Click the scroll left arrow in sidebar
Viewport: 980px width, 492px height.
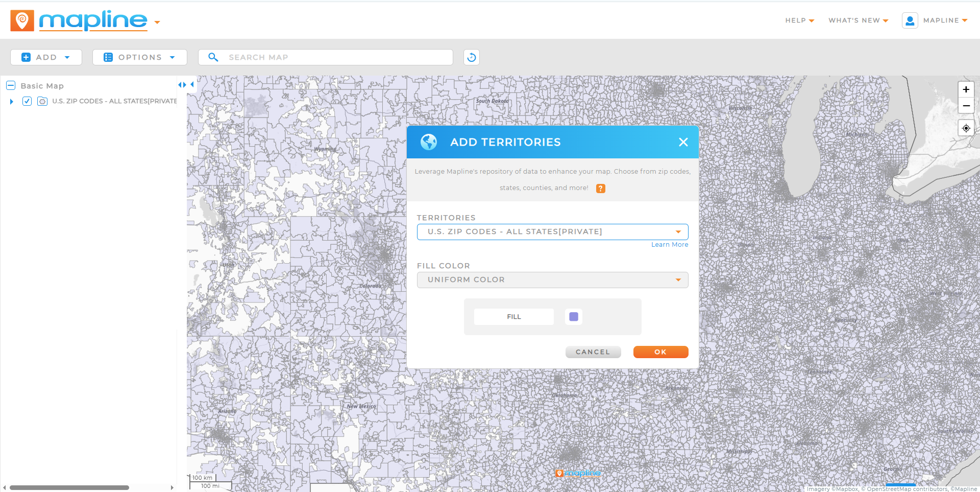click(x=5, y=487)
